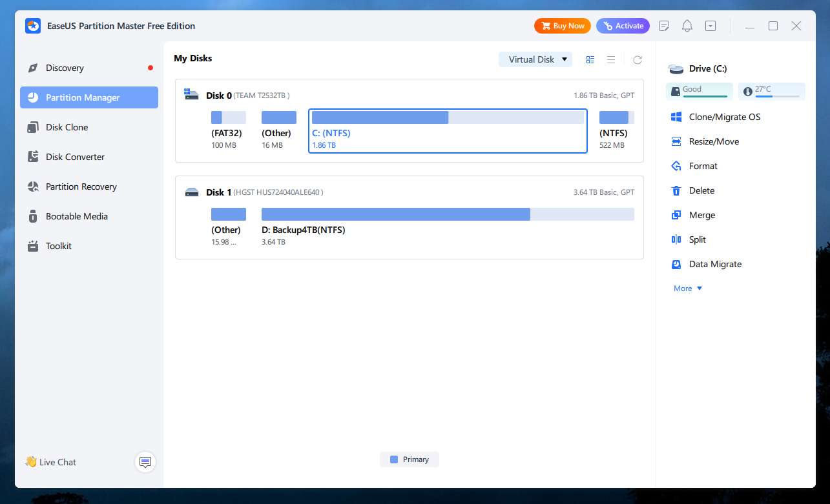
Task: Open the title bar dropdown menu icon
Action: [x=711, y=26]
